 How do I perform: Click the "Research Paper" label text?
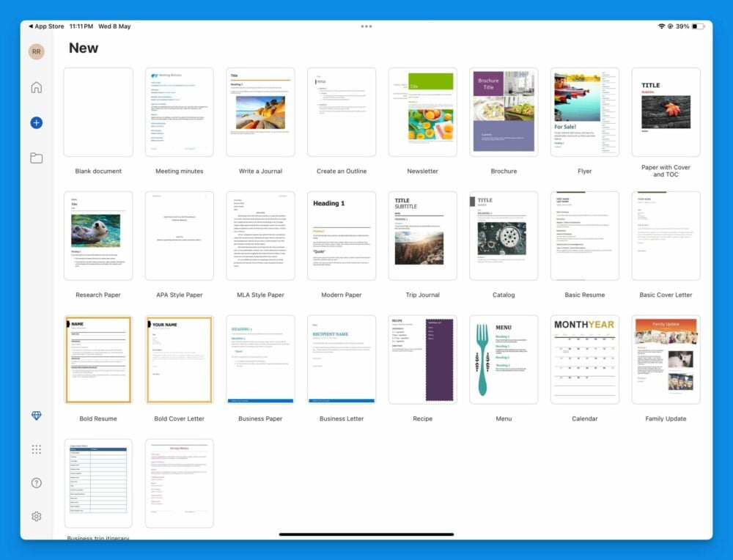98,295
